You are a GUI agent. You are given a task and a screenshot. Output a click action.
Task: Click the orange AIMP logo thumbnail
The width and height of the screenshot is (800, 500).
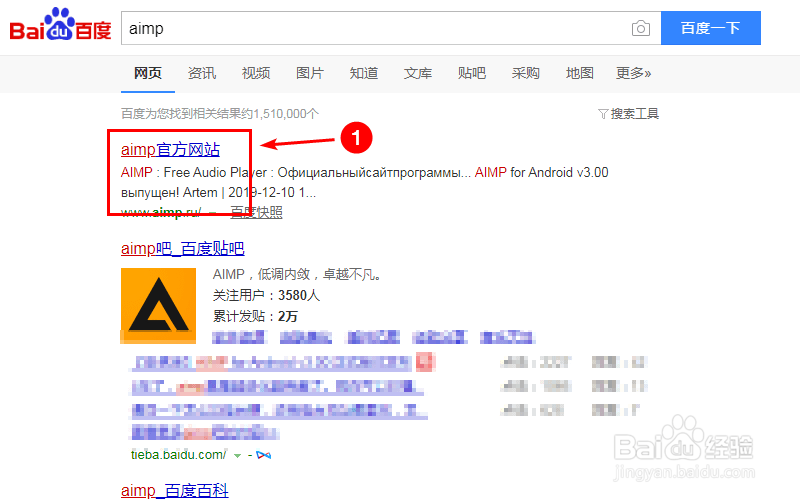[x=158, y=306]
